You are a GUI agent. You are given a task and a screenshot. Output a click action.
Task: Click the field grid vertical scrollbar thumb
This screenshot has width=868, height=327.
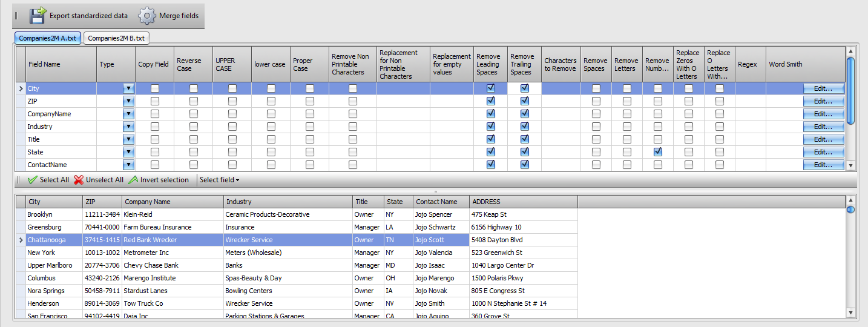[850, 91]
